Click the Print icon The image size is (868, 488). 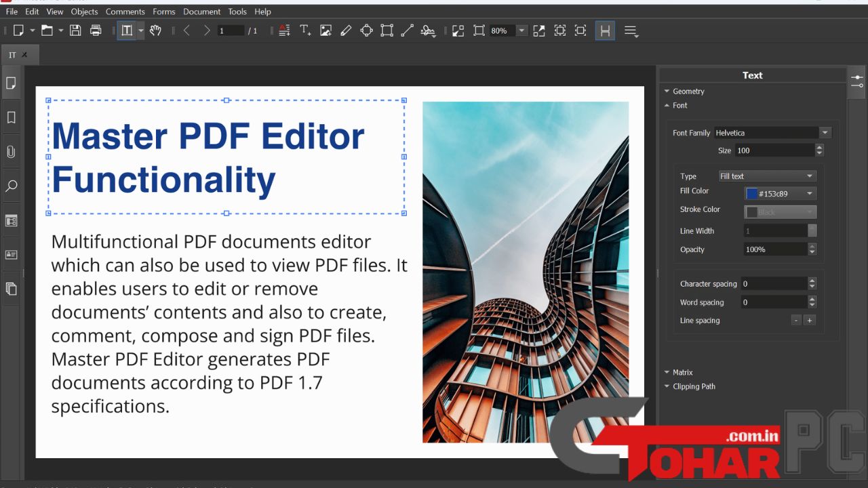click(96, 30)
